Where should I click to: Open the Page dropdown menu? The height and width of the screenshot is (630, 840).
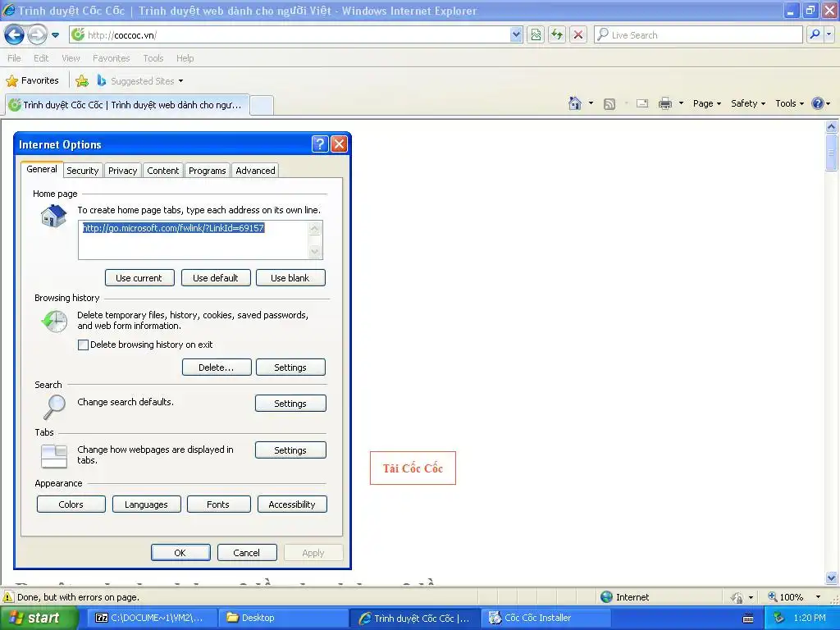[x=706, y=104]
